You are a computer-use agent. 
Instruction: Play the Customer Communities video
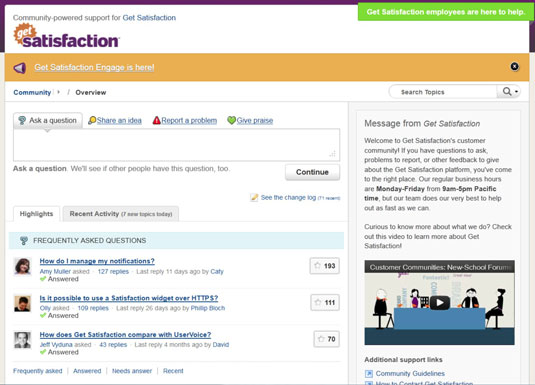[439, 303]
